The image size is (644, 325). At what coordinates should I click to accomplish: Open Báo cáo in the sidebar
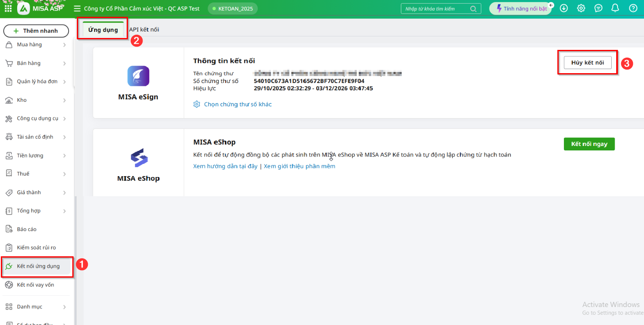pos(27,229)
